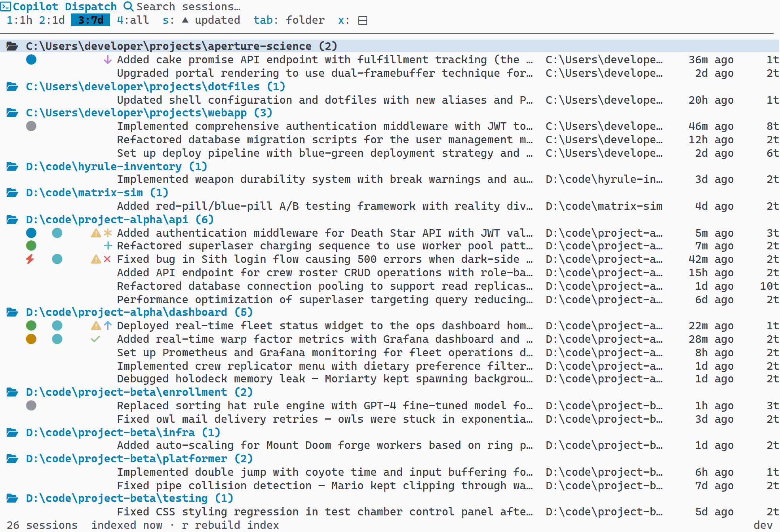The image size is (780, 532).
Task: Click teal dot on Death Star API row
Action: click(x=57, y=233)
